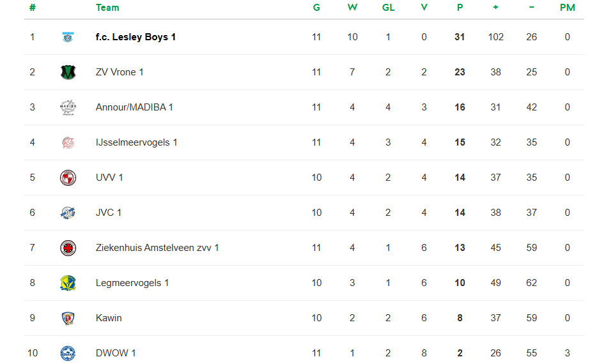Click the Annour/MADIBA 1 club logo
The width and height of the screenshot is (606, 364).
[68, 107]
